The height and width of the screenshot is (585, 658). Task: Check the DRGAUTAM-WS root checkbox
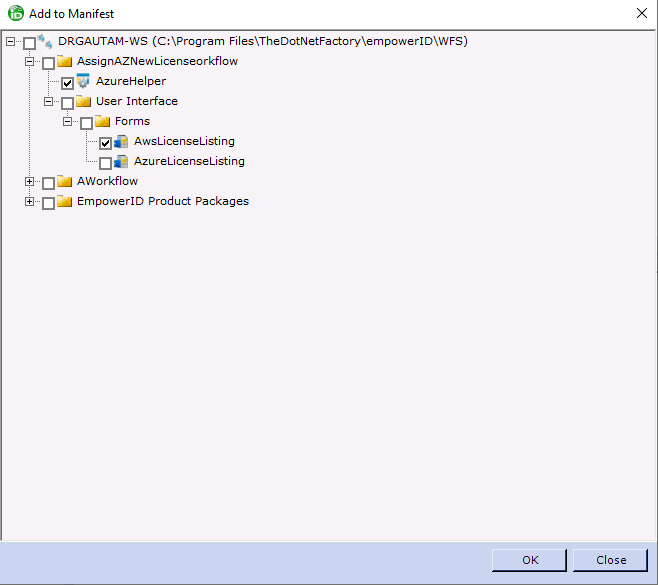(29, 43)
